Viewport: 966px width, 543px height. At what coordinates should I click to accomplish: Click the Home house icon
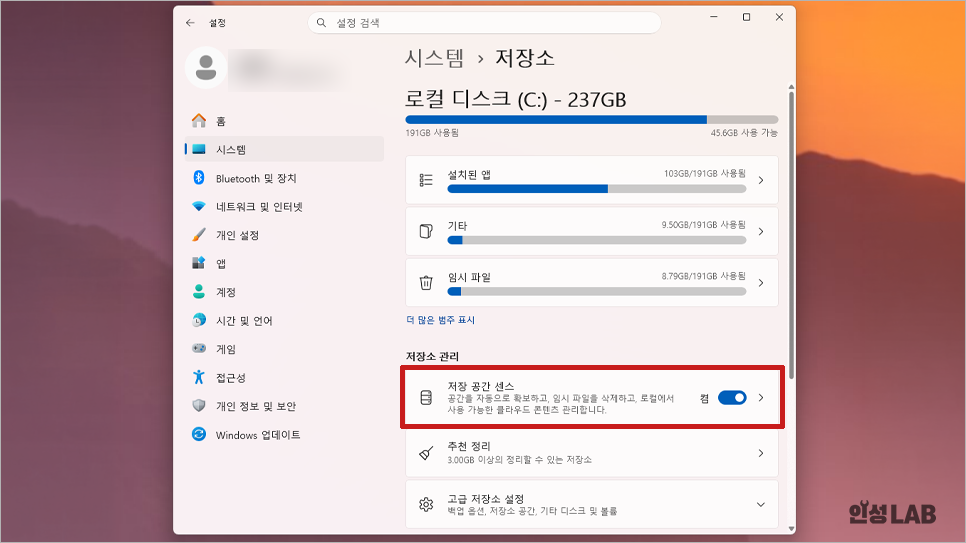198,121
